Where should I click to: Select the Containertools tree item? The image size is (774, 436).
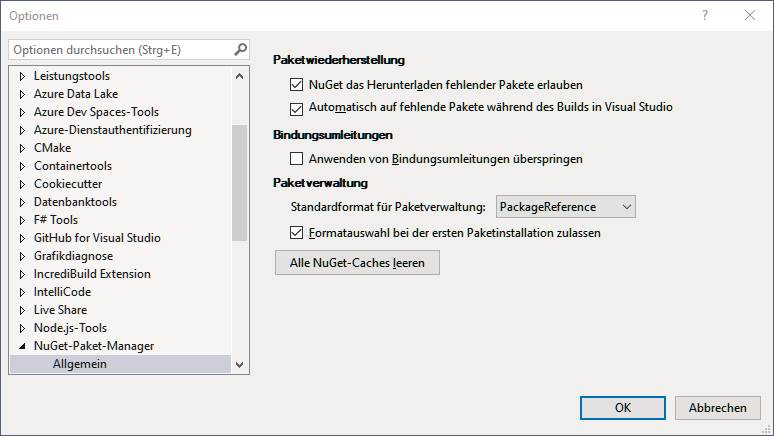[73, 166]
